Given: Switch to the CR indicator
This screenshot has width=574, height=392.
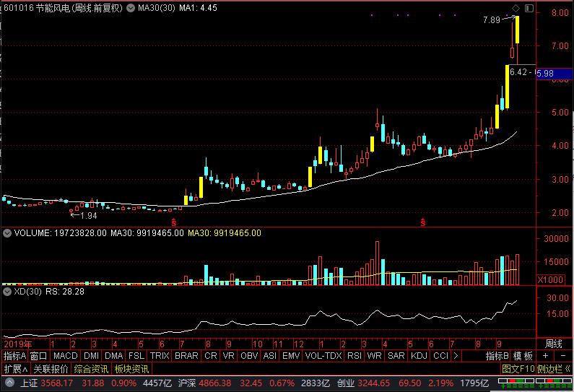Looking at the screenshot, I should 211,356.
